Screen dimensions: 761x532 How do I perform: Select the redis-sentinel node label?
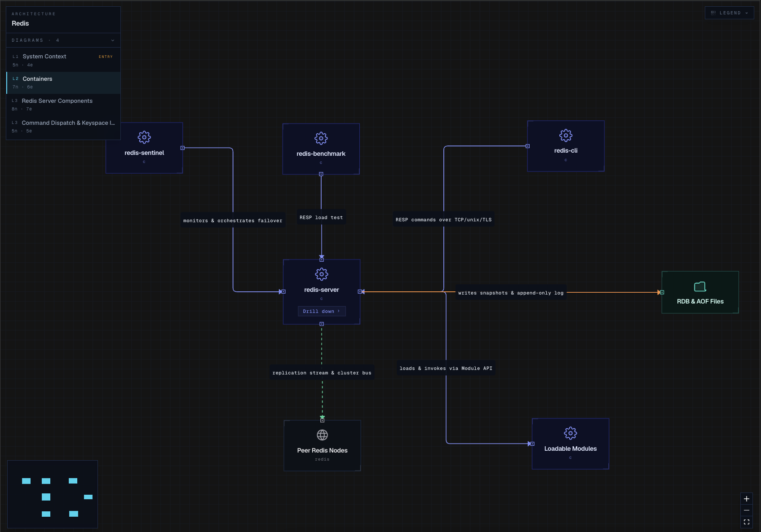tap(144, 153)
